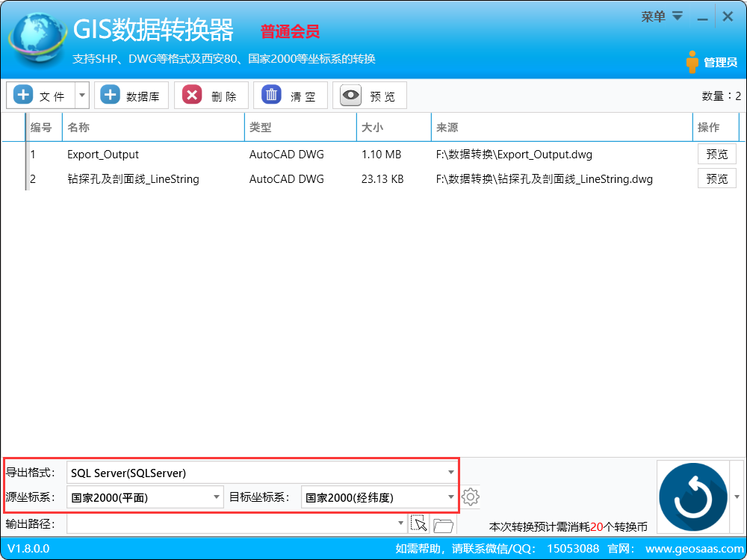The height and width of the screenshot is (560, 747).
Task: Select the Export_Output file name
Action: [x=103, y=155]
